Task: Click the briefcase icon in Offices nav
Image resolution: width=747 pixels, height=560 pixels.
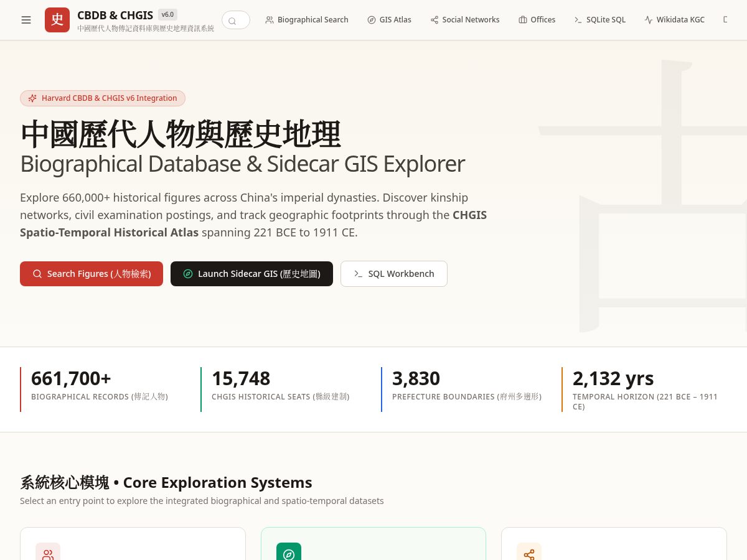Action: coord(523,20)
